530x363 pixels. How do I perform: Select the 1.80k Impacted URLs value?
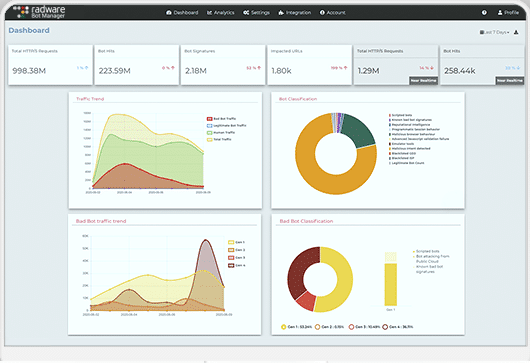coord(281,71)
